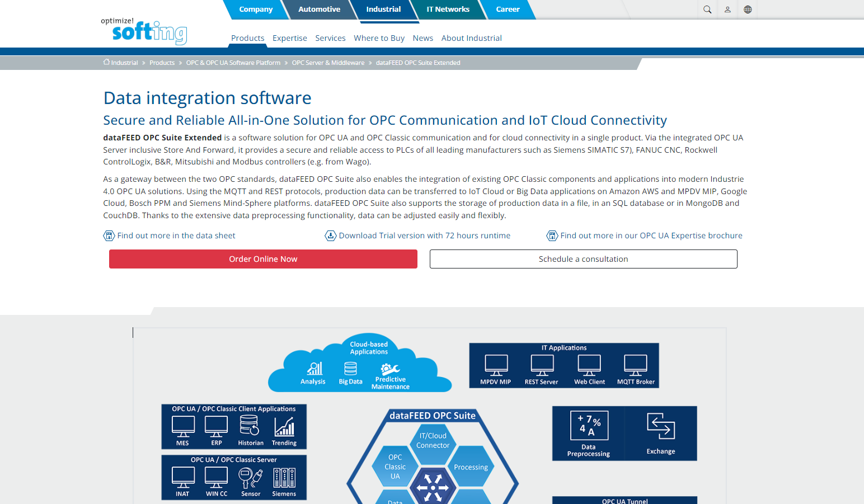Click the INAT monitor icon
The image size is (864, 504).
[183, 478]
